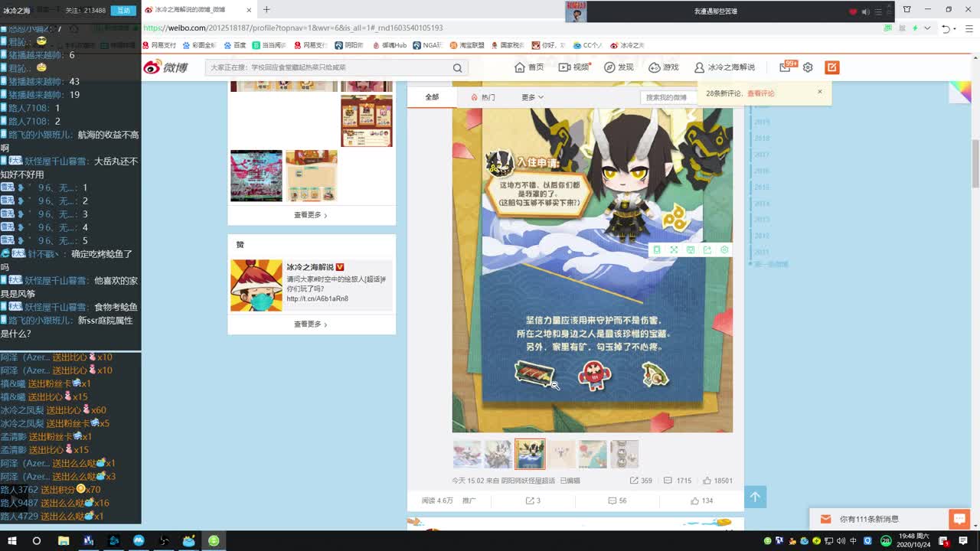Click the search magnifier icon in Weibo bar
Viewport: 980px width, 551px height.
[x=457, y=67]
